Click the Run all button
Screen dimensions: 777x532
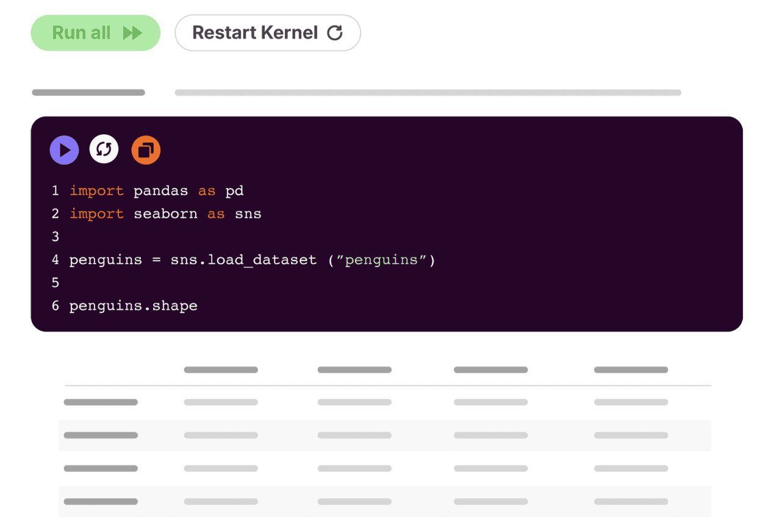click(96, 33)
